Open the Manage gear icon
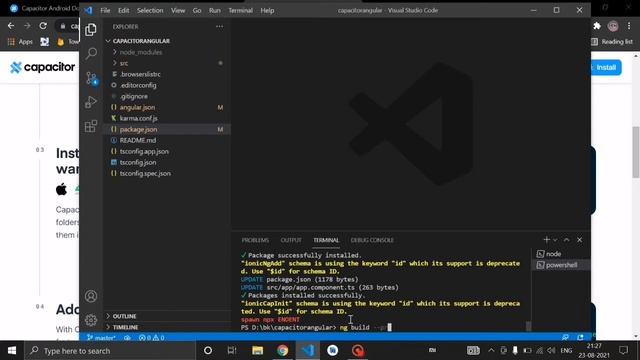This screenshot has height=360, width=640. (x=91, y=320)
